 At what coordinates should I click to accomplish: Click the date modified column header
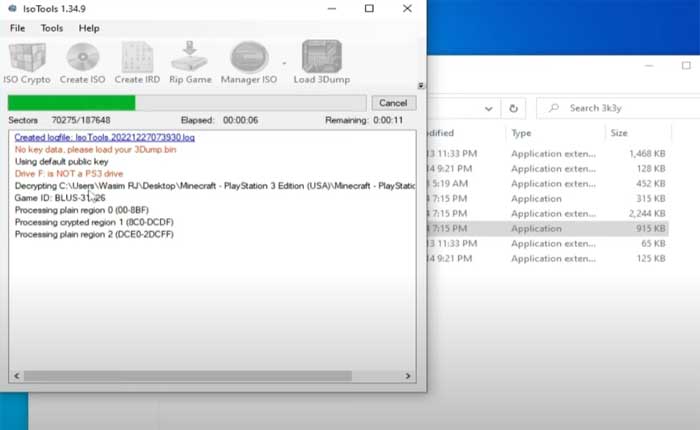pyautogui.click(x=440, y=133)
